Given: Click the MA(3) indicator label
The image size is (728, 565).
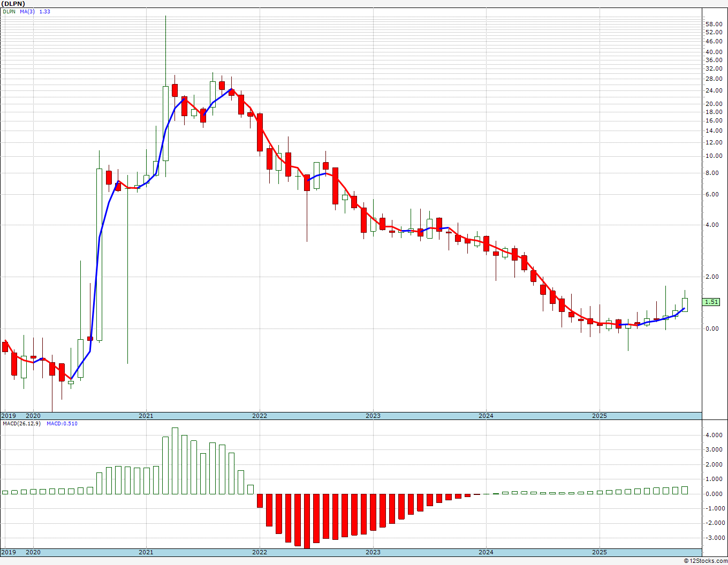Looking at the screenshot, I should pos(27,11).
